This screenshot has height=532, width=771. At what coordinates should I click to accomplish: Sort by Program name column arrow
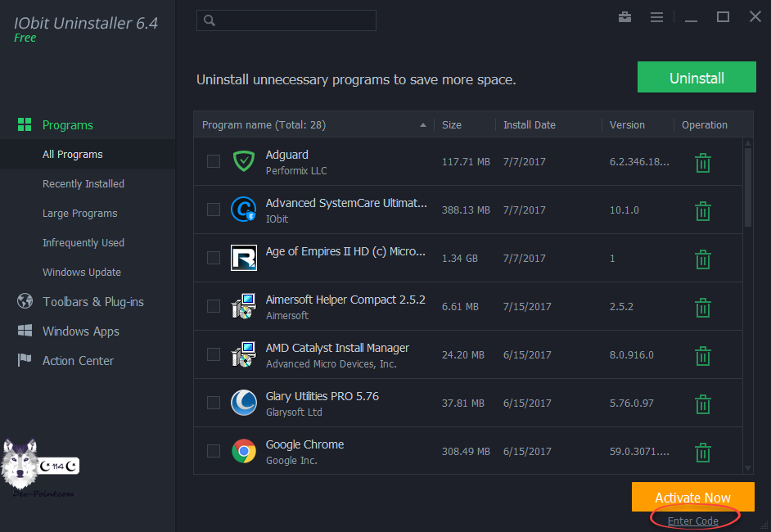(422, 125)
